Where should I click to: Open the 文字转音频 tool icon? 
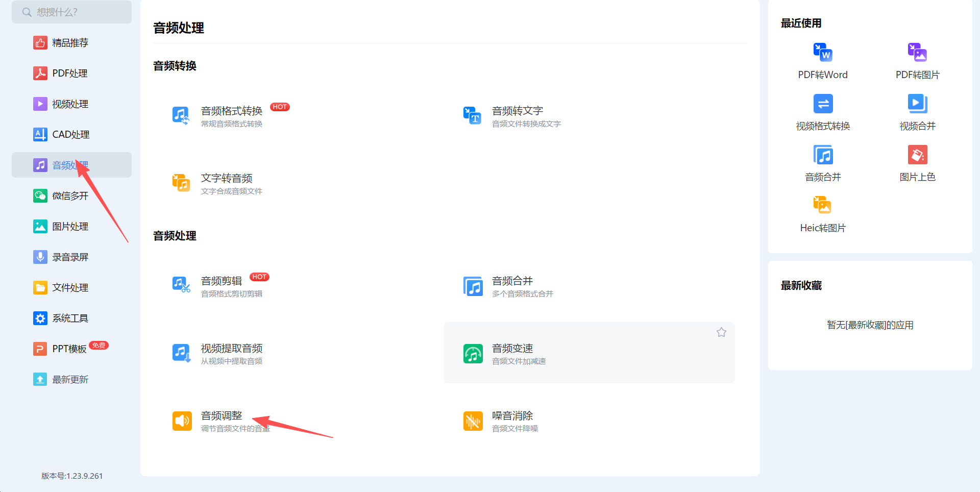point(181,183)
